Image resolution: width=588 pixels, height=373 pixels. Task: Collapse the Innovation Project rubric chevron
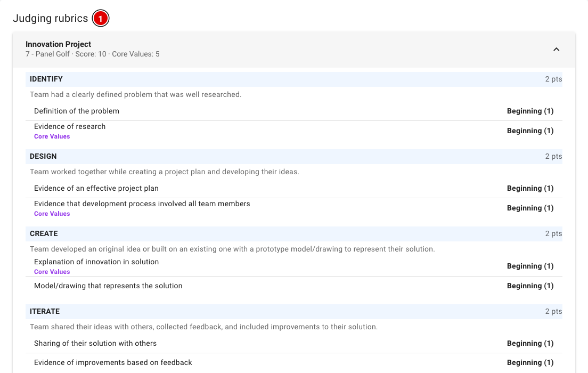point(556,49)
